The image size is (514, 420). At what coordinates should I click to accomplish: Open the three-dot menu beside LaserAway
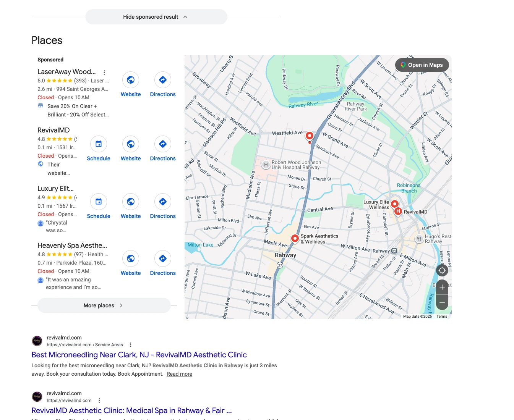pyautogui.click(x=104, y=72)
